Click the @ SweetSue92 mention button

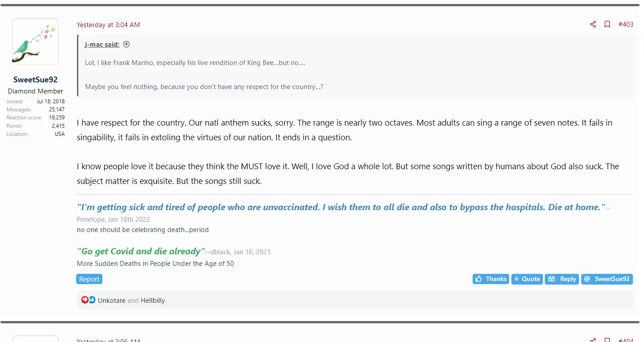[x=607, y=279]
